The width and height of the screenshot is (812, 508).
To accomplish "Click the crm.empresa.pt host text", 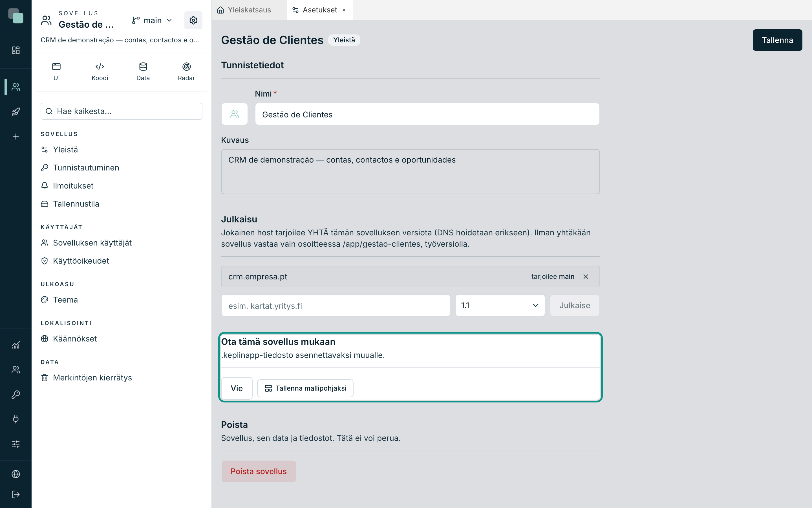I will [258, 277].
